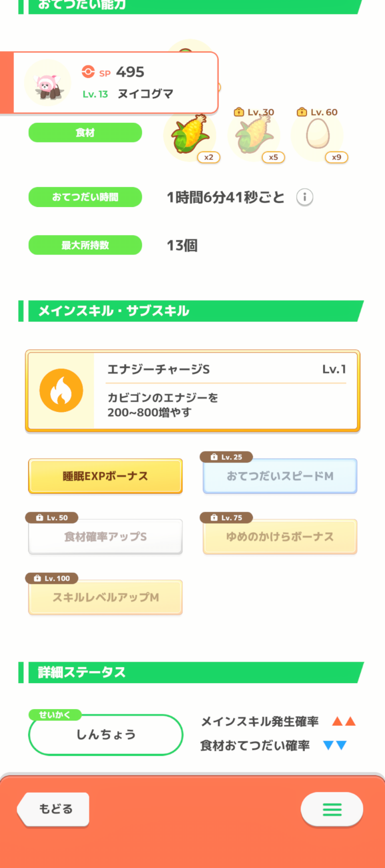Viewport: 385px width, 868px height.
Task: Tap the pokéball SP icon
Action: pyautogui.click(x=88, y=72)
